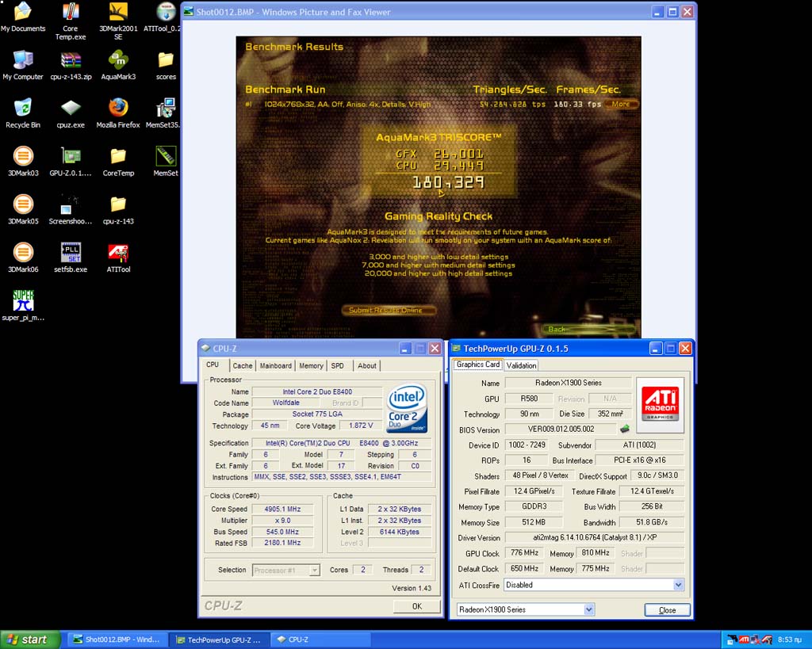This screenshot has height=649, width=812.
Task: Switch to Shot0012.BMP taskbar button
Action: pyautogui.click(x=116, y=639)
